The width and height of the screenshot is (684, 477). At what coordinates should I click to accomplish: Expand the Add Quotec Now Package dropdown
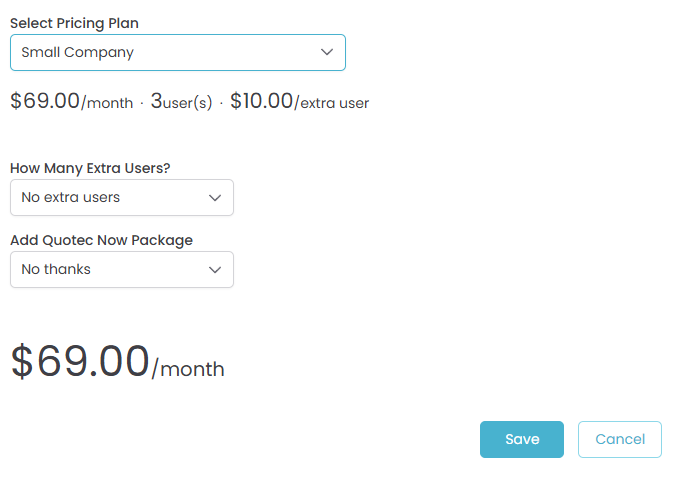click(x=121, y=270)
